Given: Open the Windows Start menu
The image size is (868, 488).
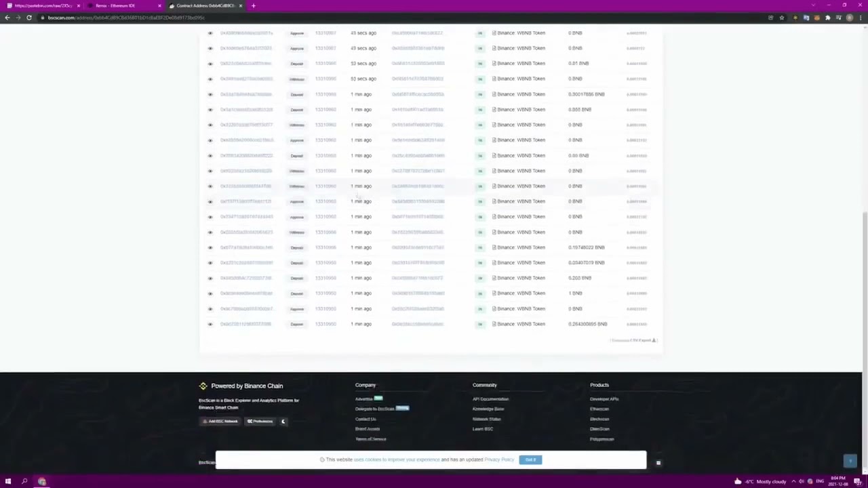Looking at the screenshot, I should pyautogui.click(x=8, y=481).
